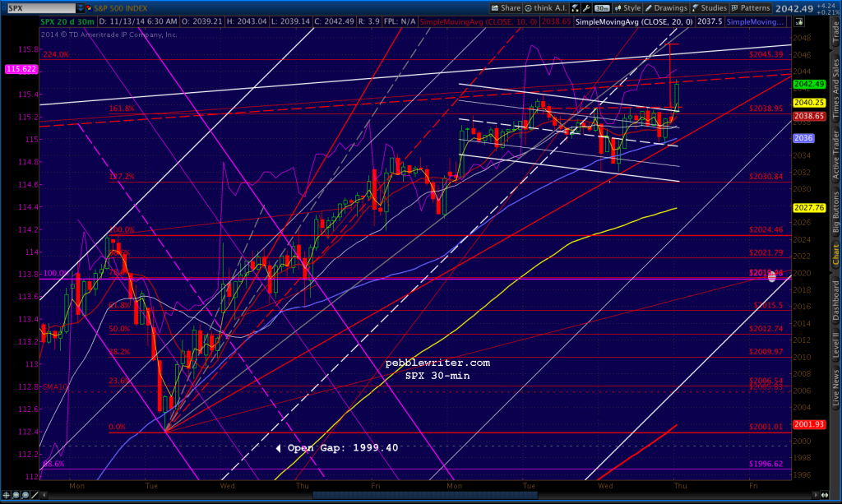Click the drawing tool icon at bottom-left corner
The height and width of the screenshot is (504, 842).
(34, 496)
